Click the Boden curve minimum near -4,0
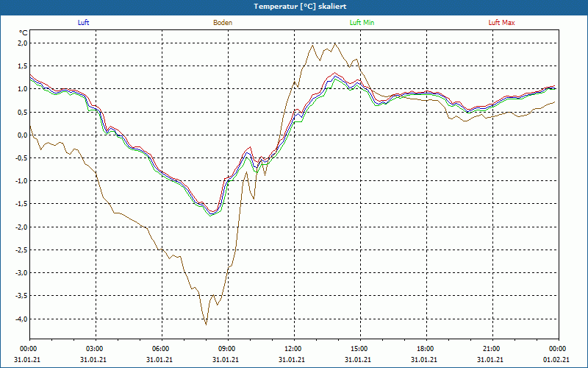 (206, 325)
